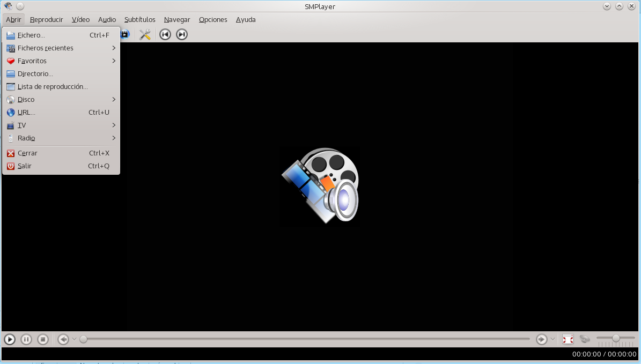This screenshot has height=364, width=641.
Task: Click the titlebar pin dot button
Action: [20, 6]
